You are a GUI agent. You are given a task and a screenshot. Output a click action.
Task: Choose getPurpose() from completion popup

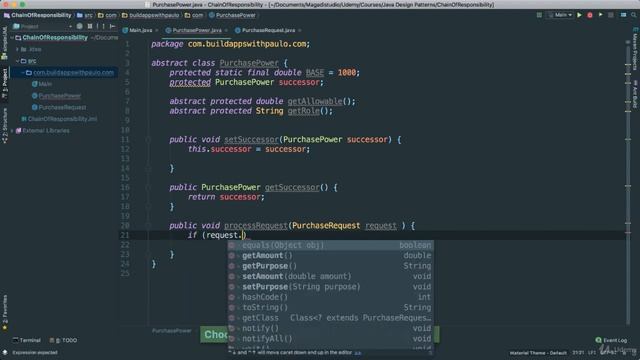(330, 266)
